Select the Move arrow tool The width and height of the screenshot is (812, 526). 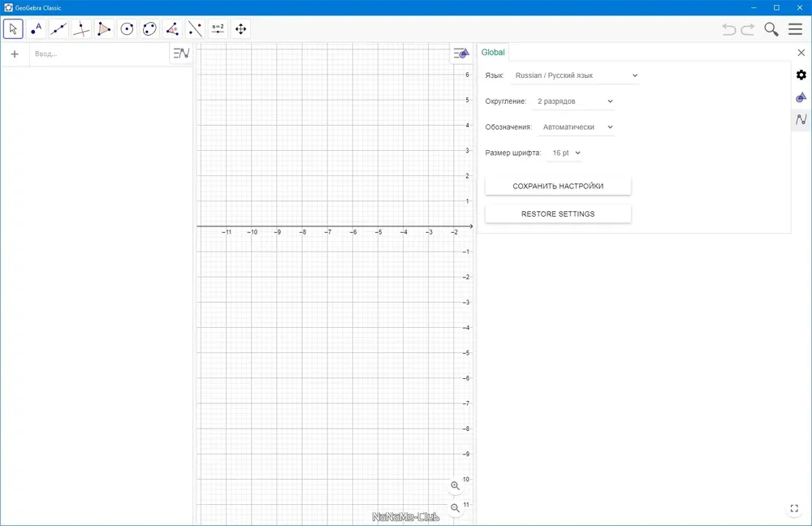coord(13,29)
